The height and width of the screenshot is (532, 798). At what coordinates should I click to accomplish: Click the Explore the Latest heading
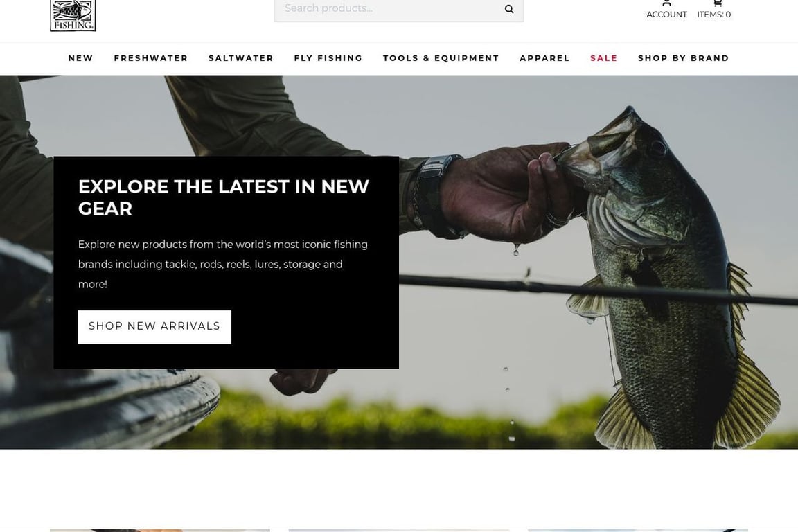tap(224, 197)
